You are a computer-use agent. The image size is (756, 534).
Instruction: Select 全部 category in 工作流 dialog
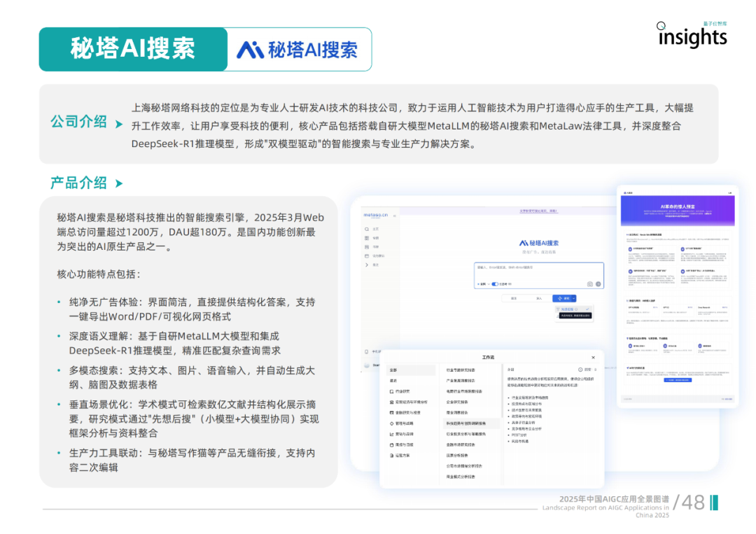click(412, 370)
